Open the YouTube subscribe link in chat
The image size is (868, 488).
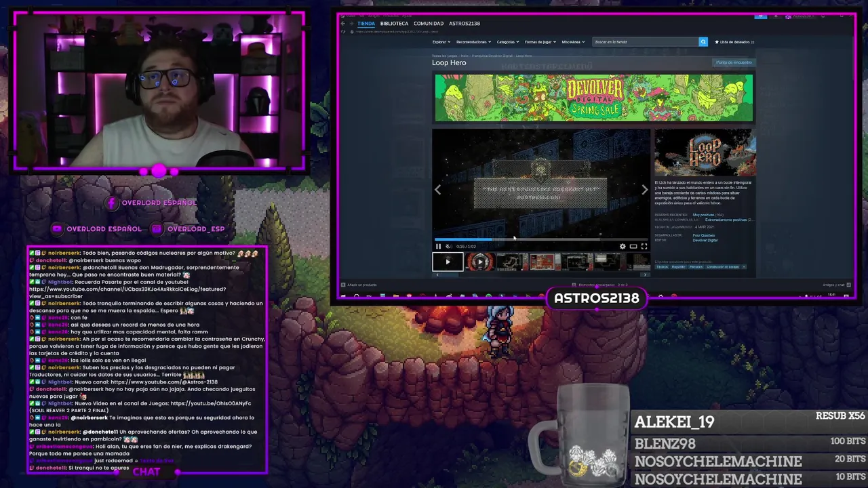tap(127, 293)
